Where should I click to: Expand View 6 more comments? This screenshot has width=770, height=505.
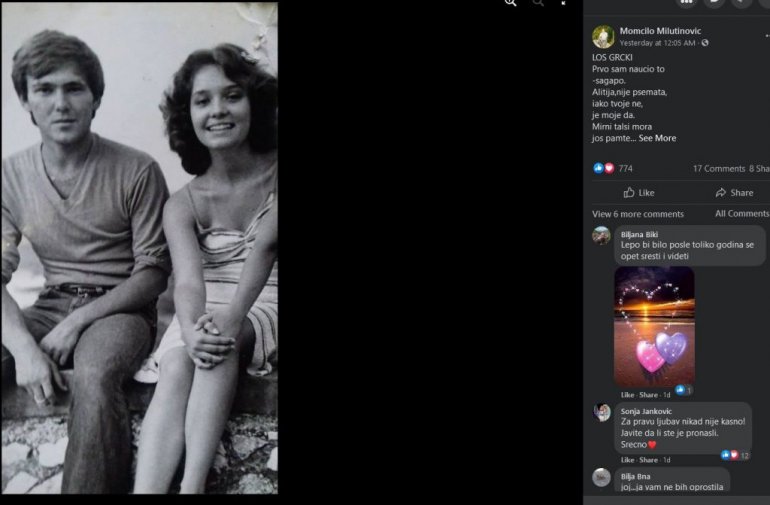click(638, 214)
